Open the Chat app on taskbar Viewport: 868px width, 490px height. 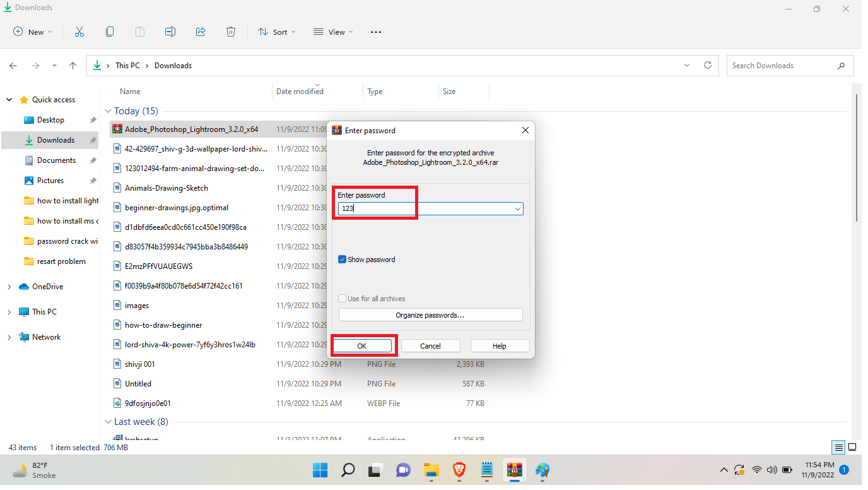pyautogui.click(x=403, y=470)
